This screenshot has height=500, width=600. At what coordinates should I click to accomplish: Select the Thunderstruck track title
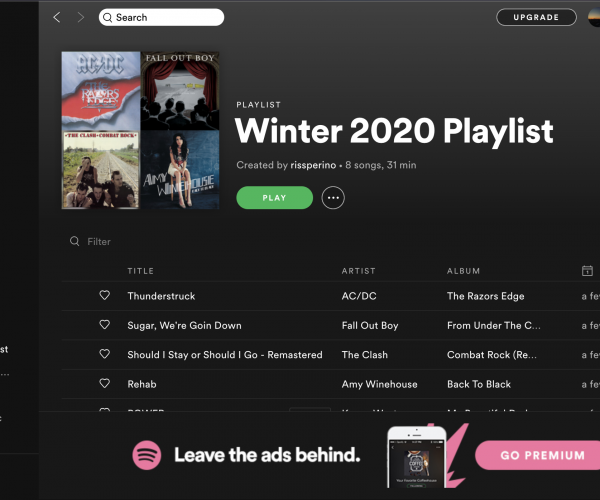coord(161,296)
